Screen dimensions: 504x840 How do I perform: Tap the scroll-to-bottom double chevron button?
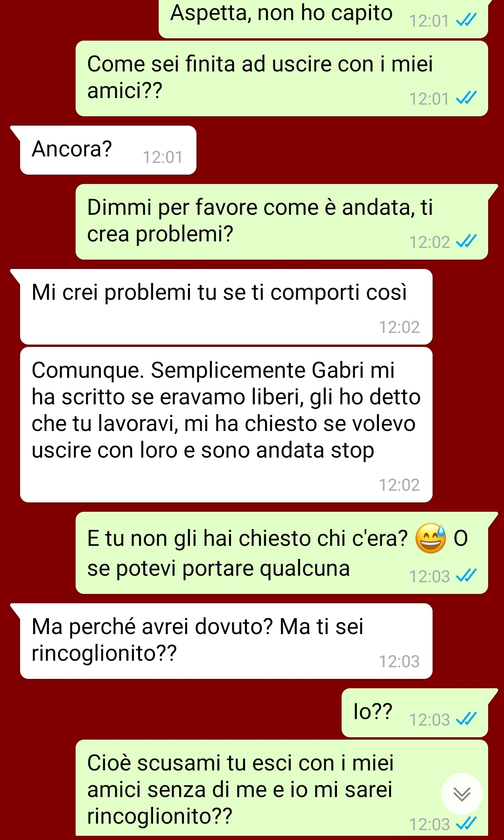462,794
